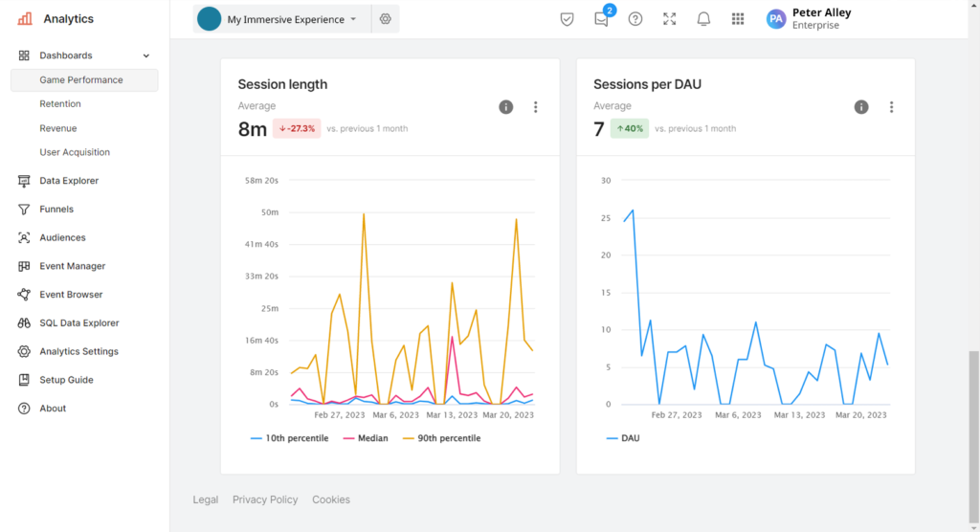The image size is (980, 532).
Task: Toggle DAU legend series
Action: tap(623, 438)
